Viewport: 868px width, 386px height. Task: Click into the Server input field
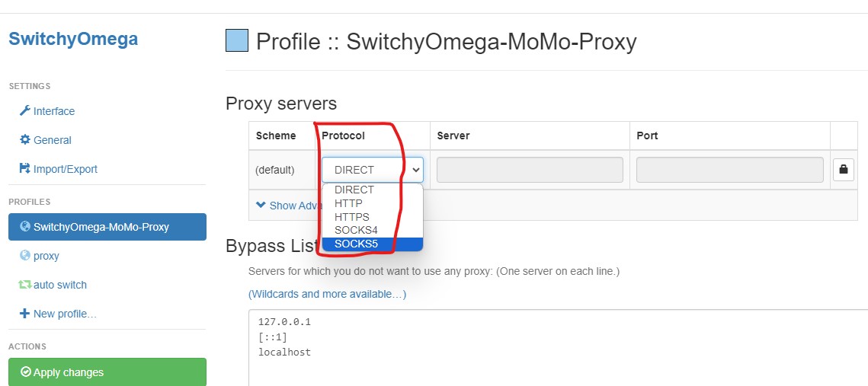pos(530,170)
